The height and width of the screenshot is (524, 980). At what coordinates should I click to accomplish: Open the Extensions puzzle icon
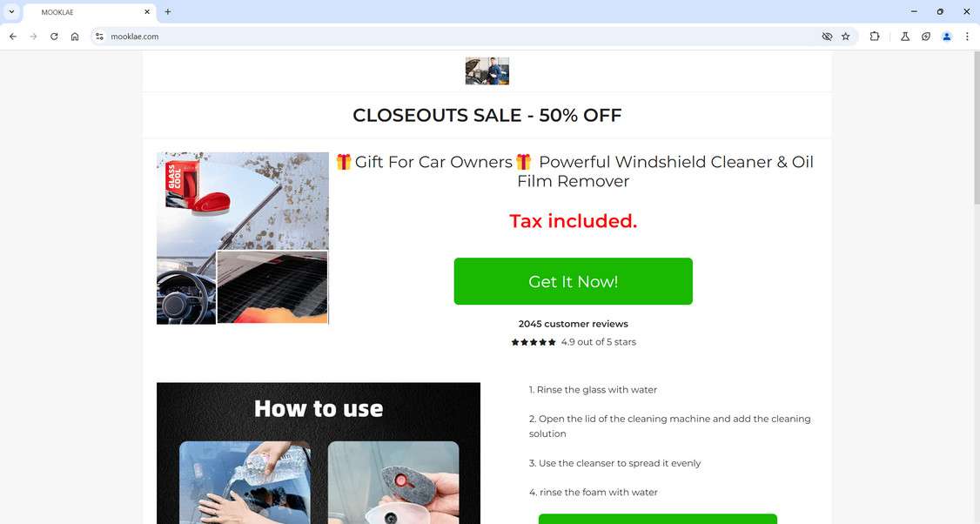(x=875, y=37)
